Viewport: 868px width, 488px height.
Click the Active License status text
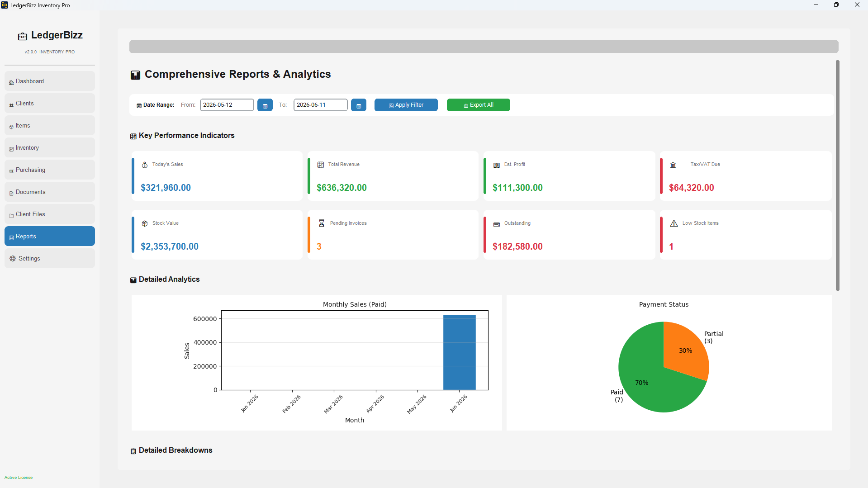click(x=19, y=478)
